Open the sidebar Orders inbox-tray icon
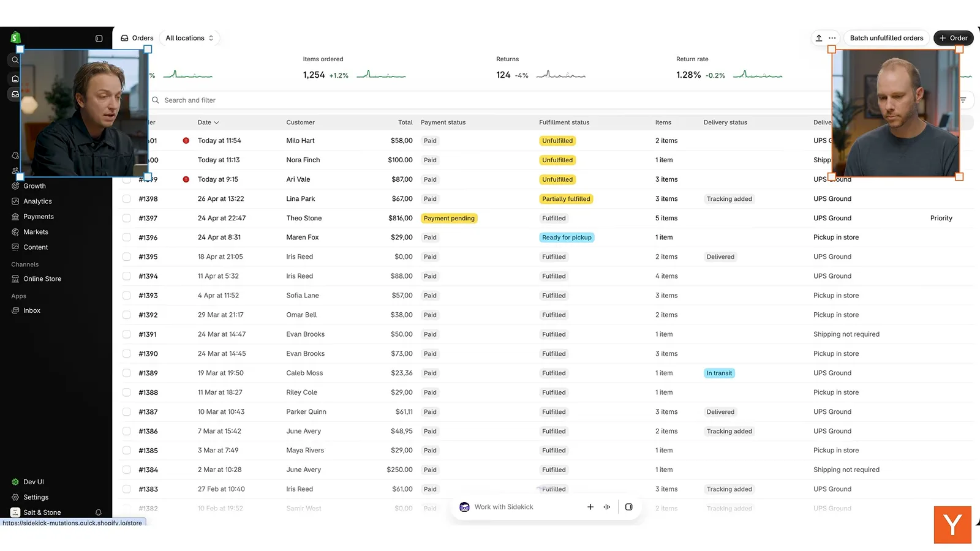 tap(15, 94)
